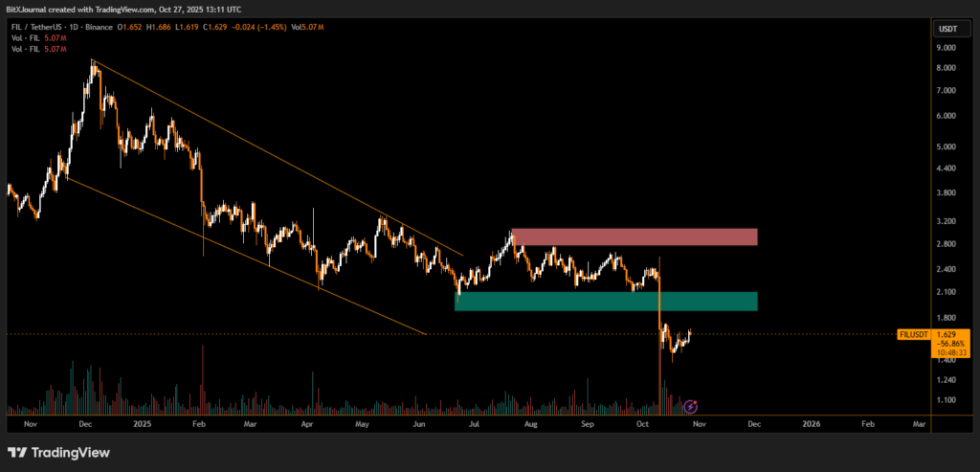This screenshot has height=472, width=980.
Task: Click the 2025 label on time axis
Action: 143,422
